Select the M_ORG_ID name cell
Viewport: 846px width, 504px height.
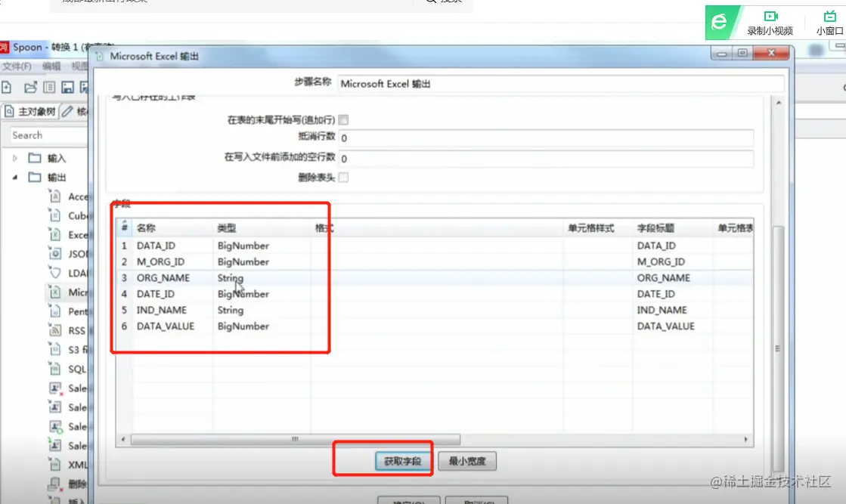[172, 261]
